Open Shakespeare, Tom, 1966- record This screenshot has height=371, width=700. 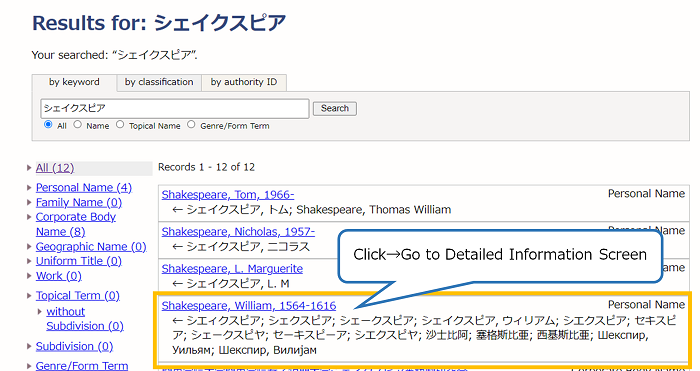point(228,195)
